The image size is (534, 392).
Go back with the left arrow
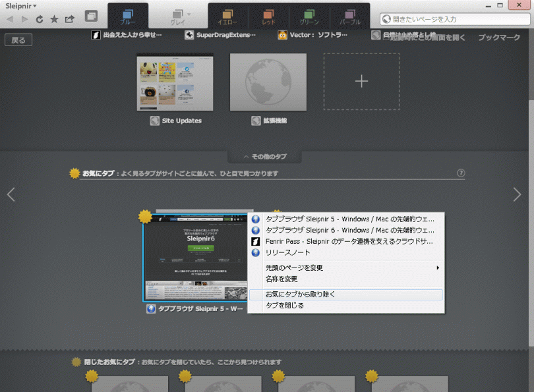[10, 19]
